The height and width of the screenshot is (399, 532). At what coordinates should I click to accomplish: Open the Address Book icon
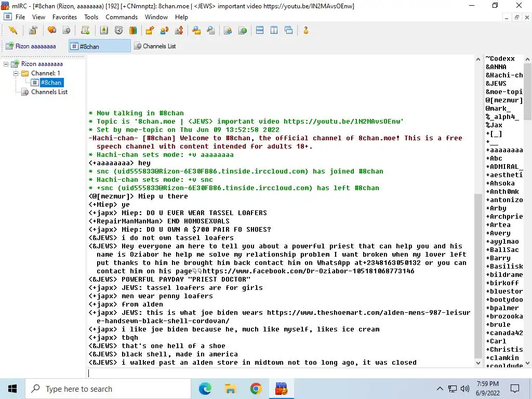tap(104, 31)
